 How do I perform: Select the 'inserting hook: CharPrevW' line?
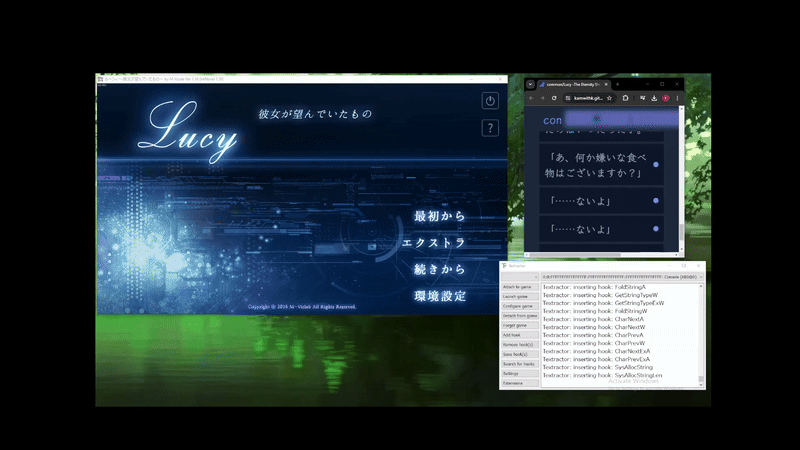[x=594, y=343]
